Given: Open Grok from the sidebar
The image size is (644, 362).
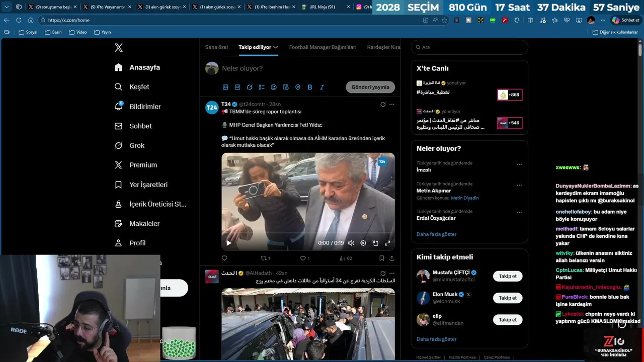Looking at the screenshot, I should [x=130, y=145].
